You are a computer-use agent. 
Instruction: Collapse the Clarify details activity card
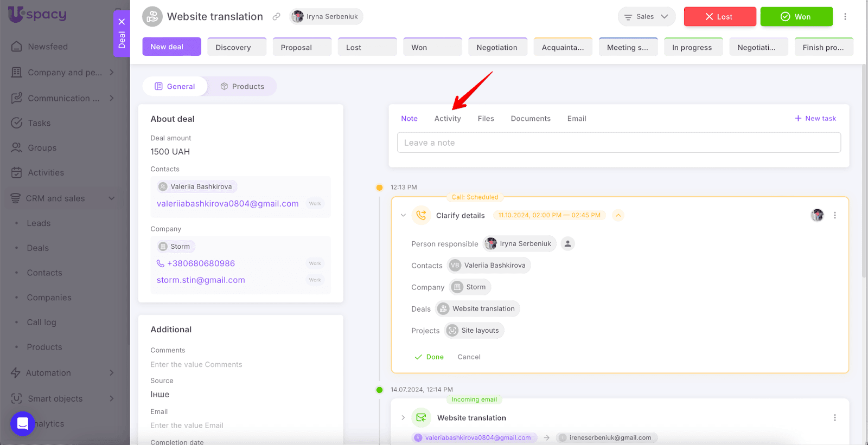click(403, 215)
